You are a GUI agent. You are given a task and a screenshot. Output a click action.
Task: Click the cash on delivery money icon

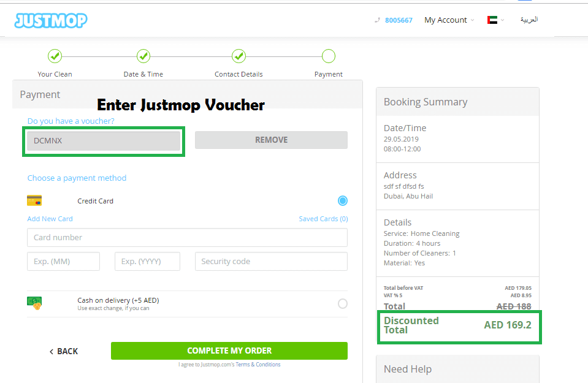click(x=34, y=302)
